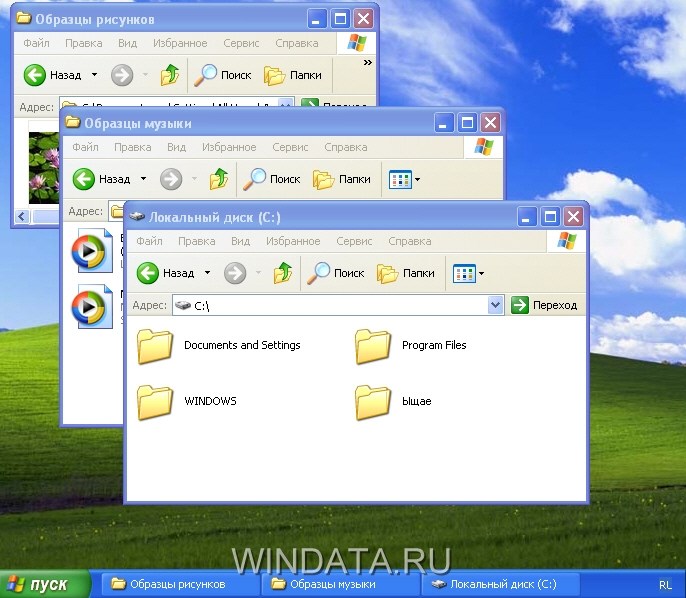Open Сервис menu in Образцы рисунков
This screenshot has height=598, width=686.
point(241,43)
